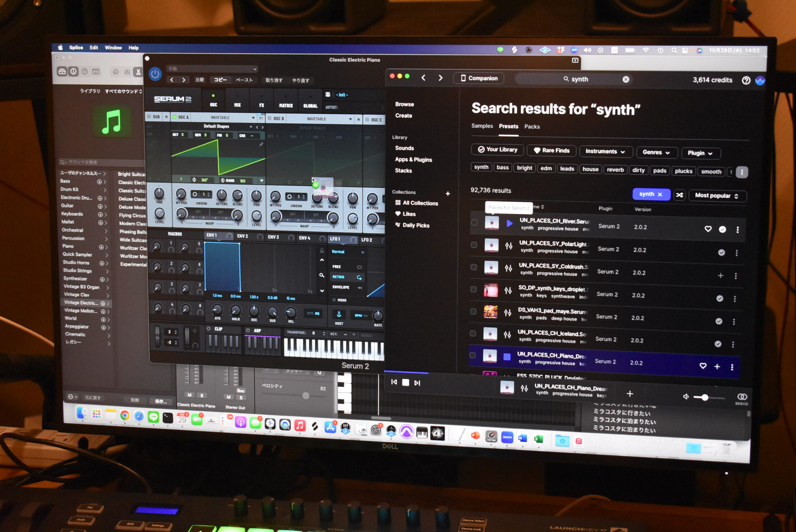This screenshot has width=796, height=532.
Task: Expand the Instruments filter dropdown
Action: click(605, 152)
